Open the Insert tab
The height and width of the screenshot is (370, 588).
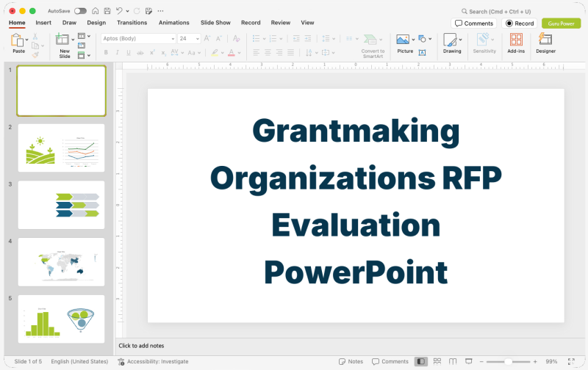(43, 23)
